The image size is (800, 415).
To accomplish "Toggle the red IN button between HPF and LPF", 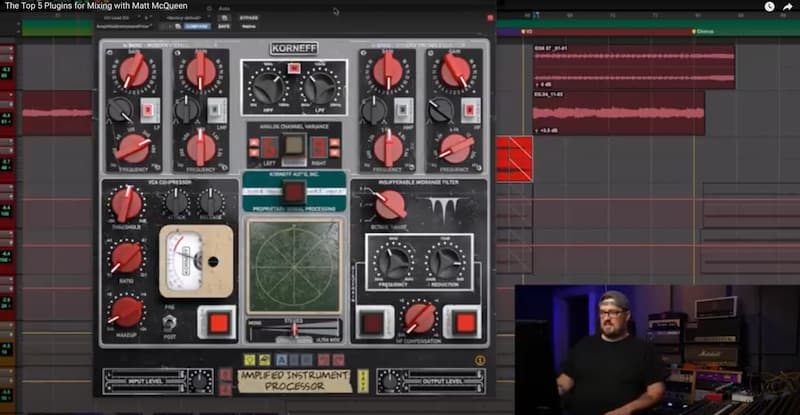I will click(293, 68).
